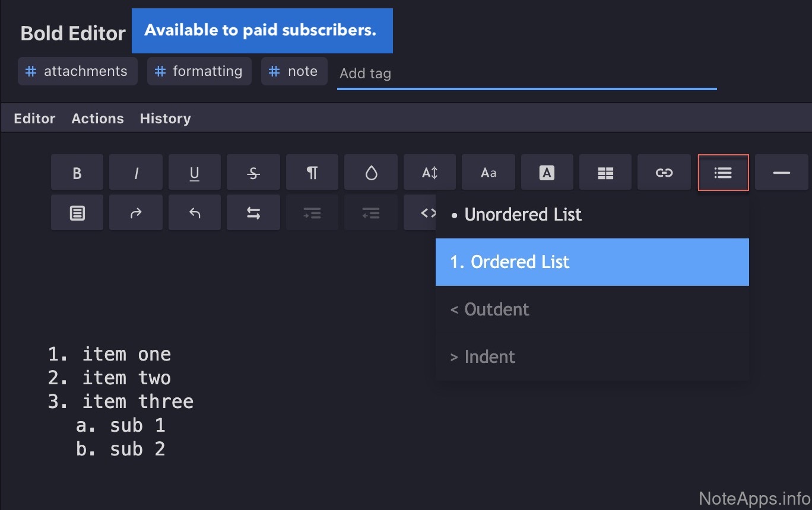This screenshot has height=510, width=812.
Task: Apply strikethrough formatting
Action: click(253, 173)
